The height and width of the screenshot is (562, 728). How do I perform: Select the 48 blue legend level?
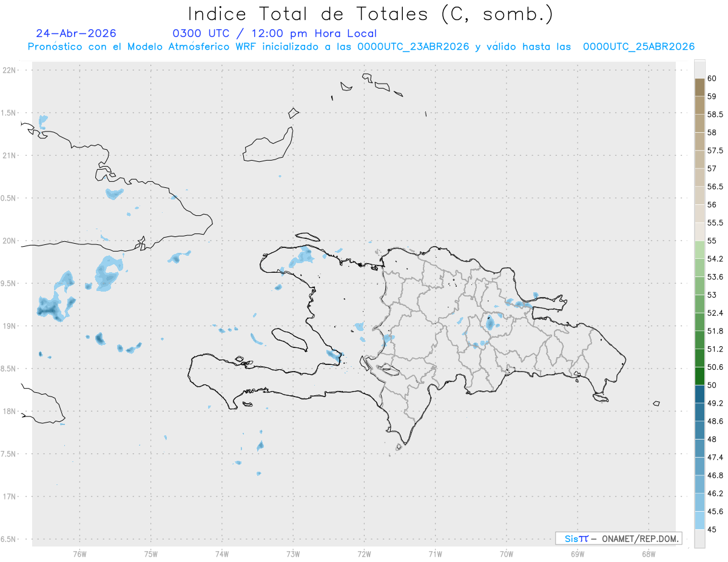(699, 430)
